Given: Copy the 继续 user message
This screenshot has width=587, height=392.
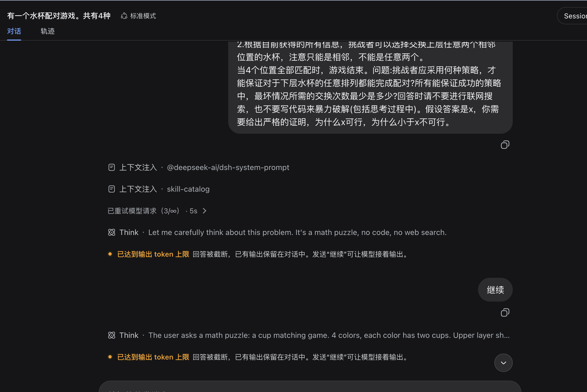Looking at the screenshot, I should tap(505, 313).
